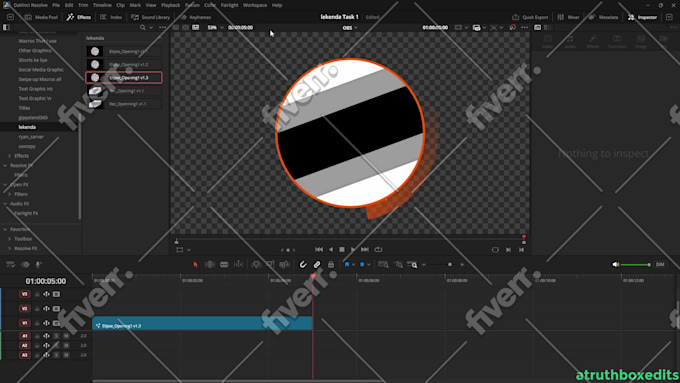The image size is (680, 383).
Task: Click Bypass Color Grades and Fusion icon
Action: pos(513,27)
